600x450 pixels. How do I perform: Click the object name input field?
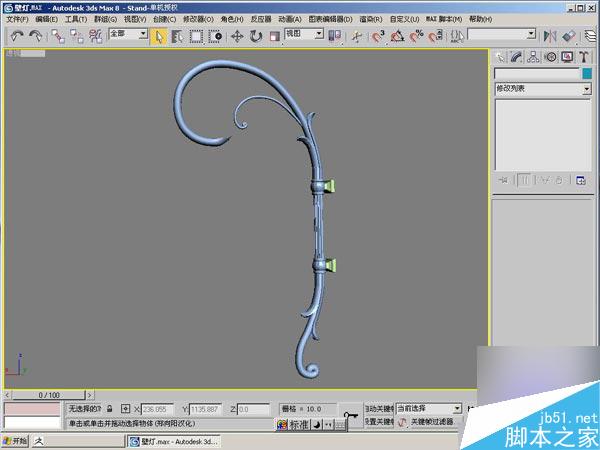(537, 73)
